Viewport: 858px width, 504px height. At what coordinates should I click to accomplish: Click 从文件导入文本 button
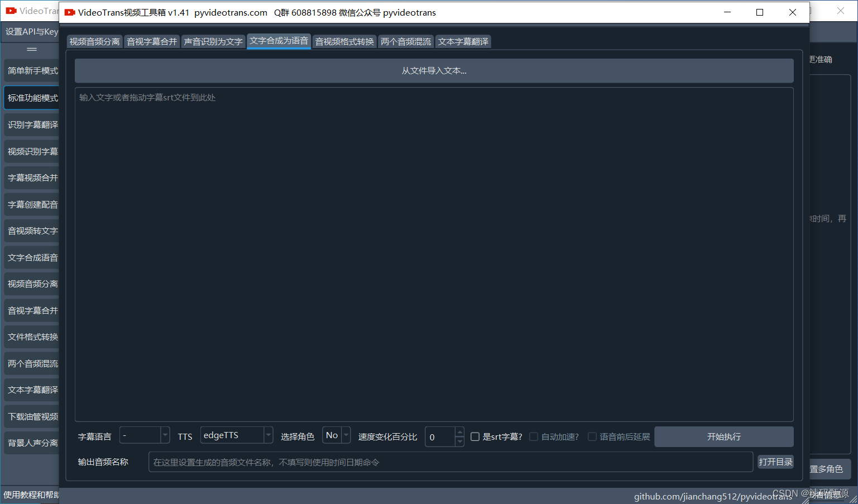[x=434, y=71]
